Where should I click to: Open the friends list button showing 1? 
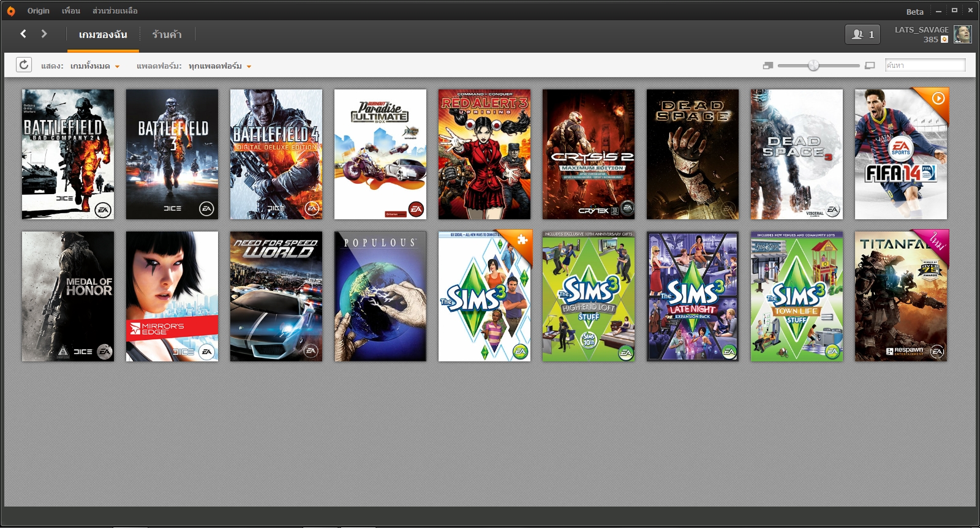tap(862, 34)
